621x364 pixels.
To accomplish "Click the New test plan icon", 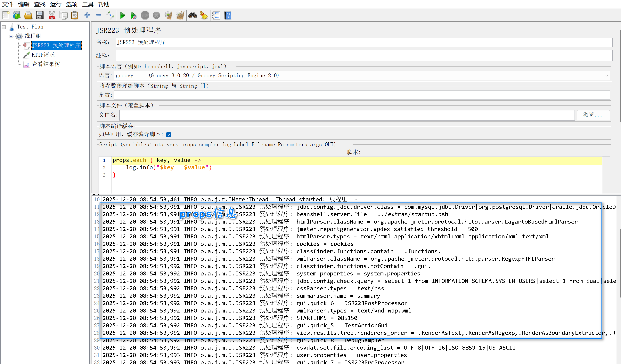I will (6, 15).
